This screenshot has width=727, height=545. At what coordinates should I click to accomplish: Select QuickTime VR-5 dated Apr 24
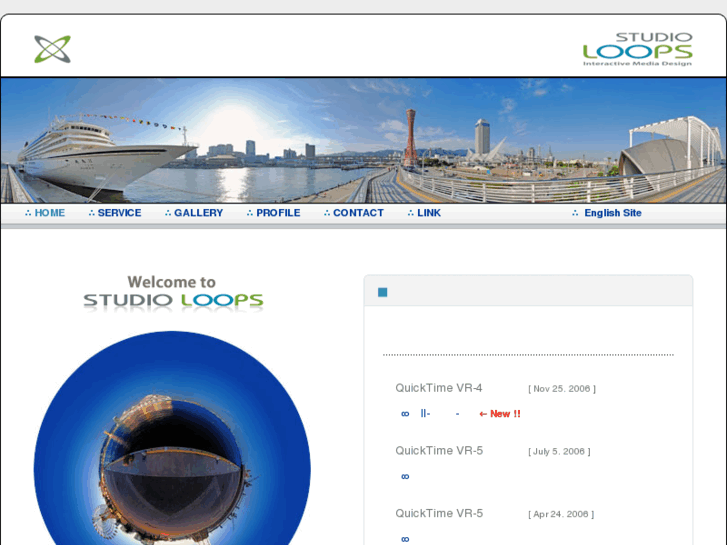click(439, 513)
